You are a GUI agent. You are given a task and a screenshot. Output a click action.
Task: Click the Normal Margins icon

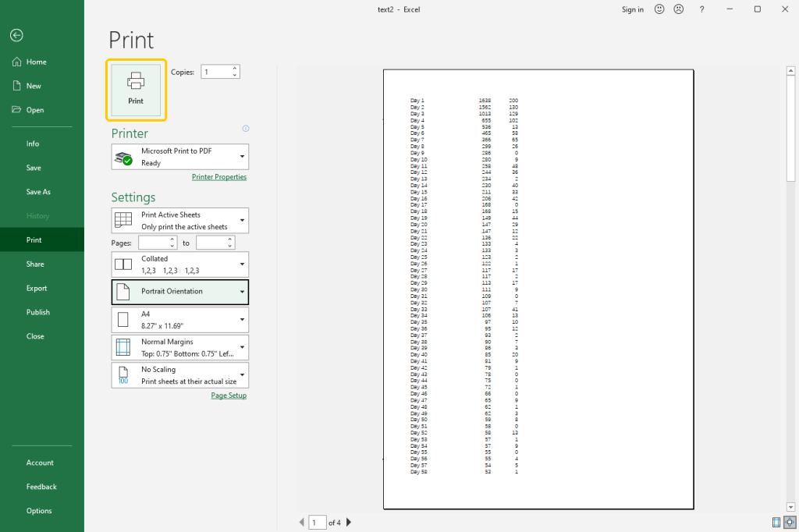coord(123,346)
